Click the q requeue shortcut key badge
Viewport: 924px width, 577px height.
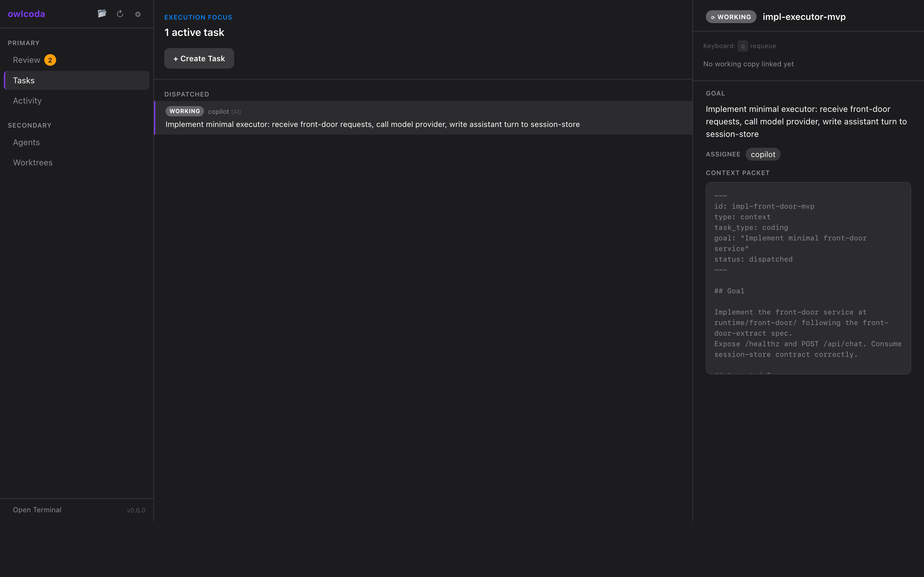point(743,46)
